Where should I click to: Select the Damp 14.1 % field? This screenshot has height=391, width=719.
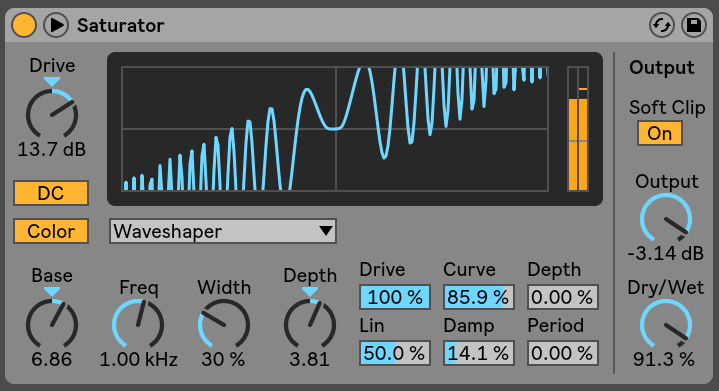pyautogui.click(x=479, y=353)
